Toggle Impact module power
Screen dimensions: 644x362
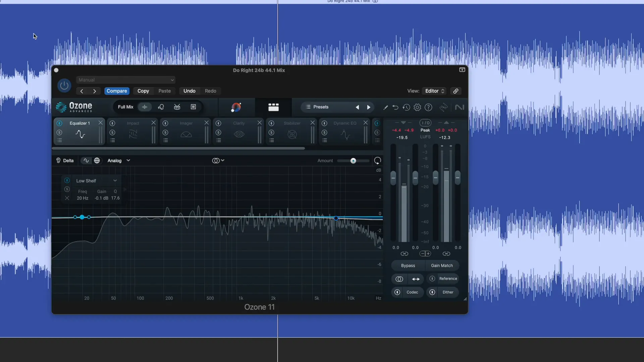point(112,123)
